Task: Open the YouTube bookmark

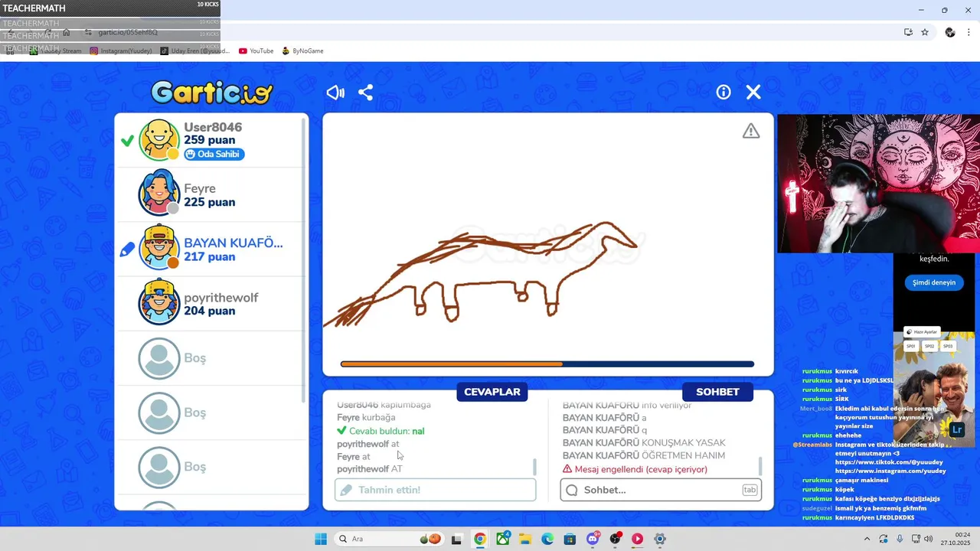Action: coord(256,51)
